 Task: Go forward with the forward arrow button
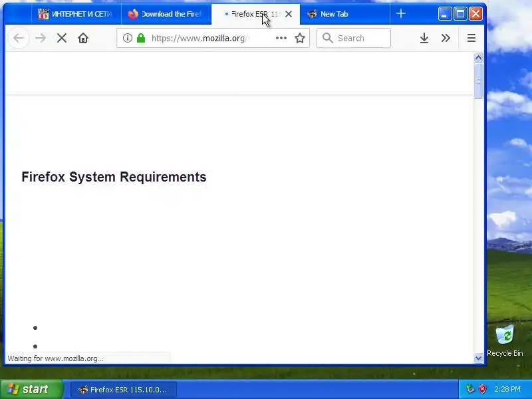pyautogui.click(x=41, y=38)
